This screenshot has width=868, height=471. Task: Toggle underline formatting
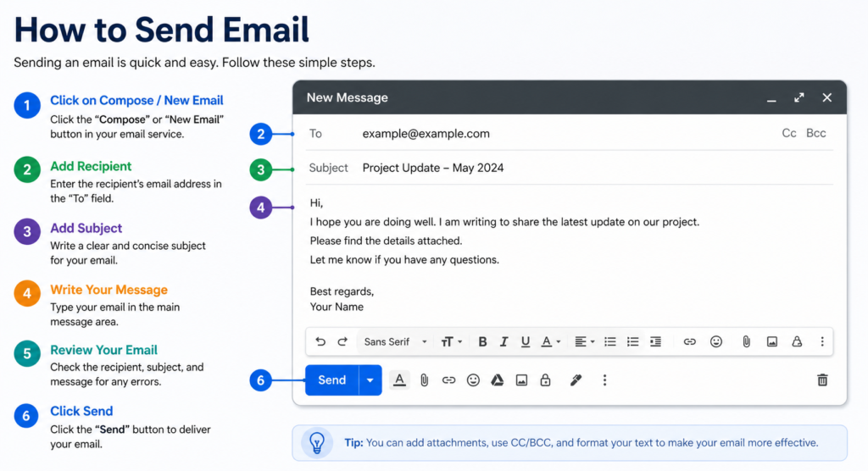[x=526, y=341]
